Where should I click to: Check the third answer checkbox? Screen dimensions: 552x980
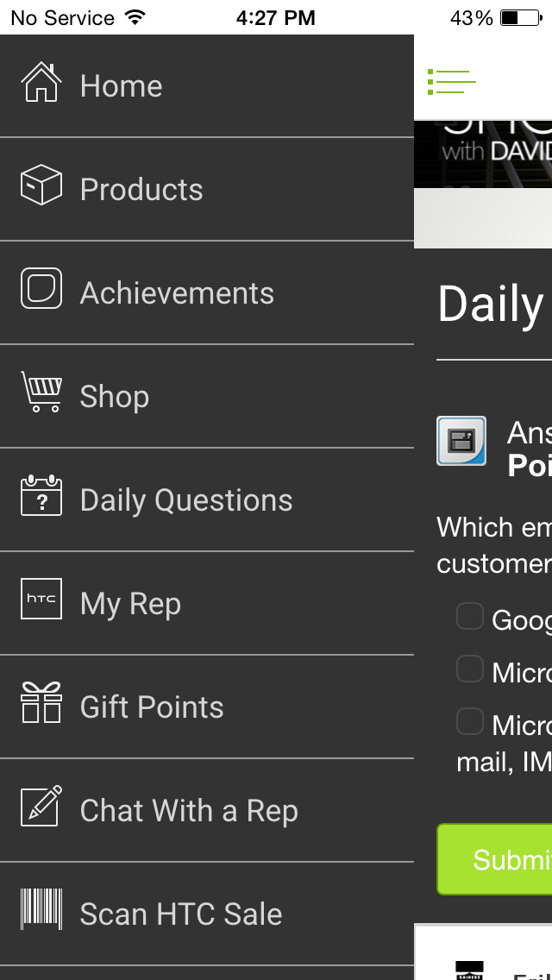tap(470, 722)
